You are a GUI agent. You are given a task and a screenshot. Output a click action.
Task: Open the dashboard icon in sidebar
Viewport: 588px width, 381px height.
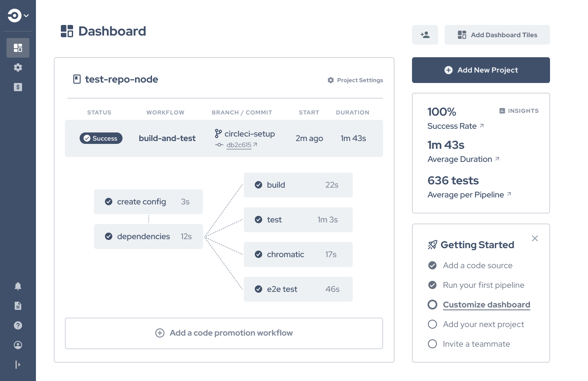pyautogui.click(x=18, y=48)
